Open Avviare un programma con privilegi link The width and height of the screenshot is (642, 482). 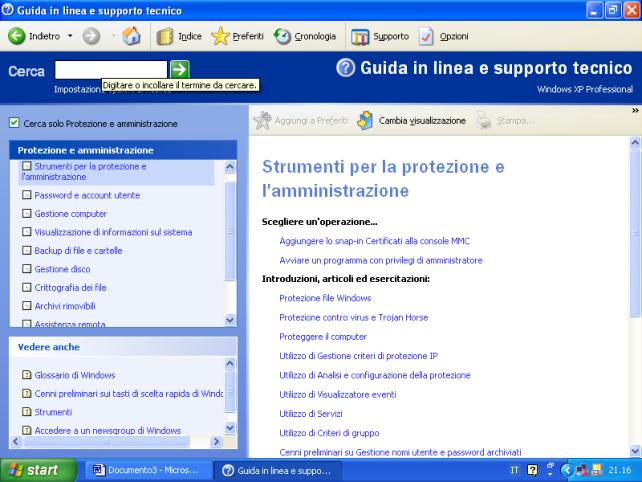[381, 260]
